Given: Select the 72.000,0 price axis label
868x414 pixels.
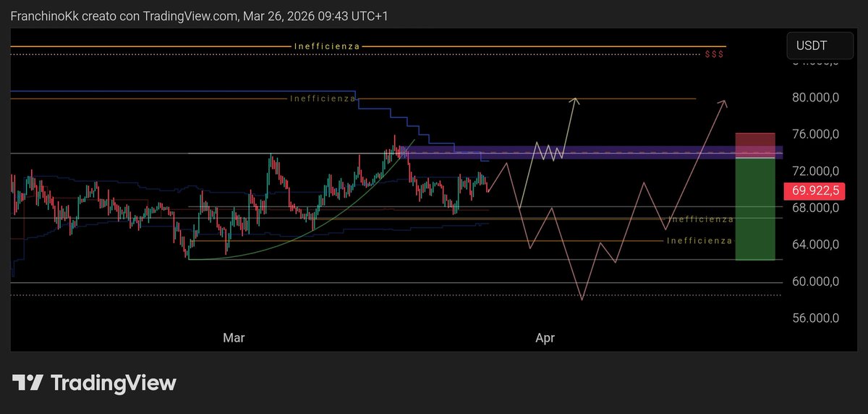Looking at the screenshot, I should click(x=814, y=172).
